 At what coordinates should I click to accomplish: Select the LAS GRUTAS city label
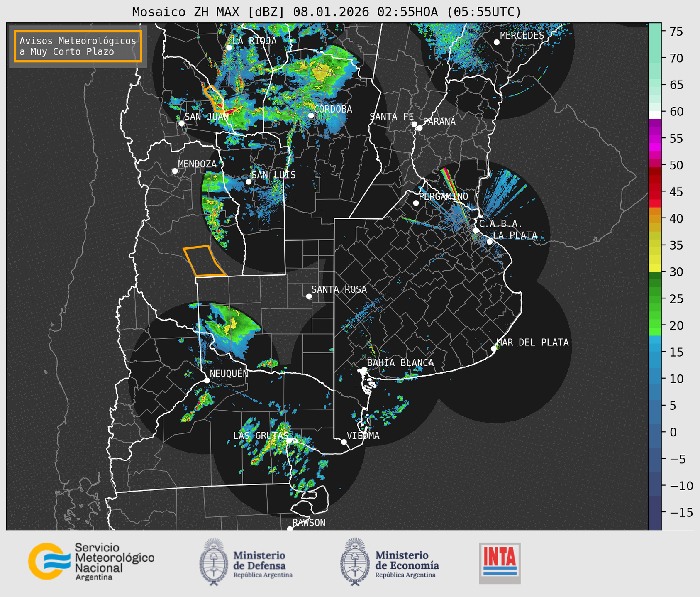[261, 436]
